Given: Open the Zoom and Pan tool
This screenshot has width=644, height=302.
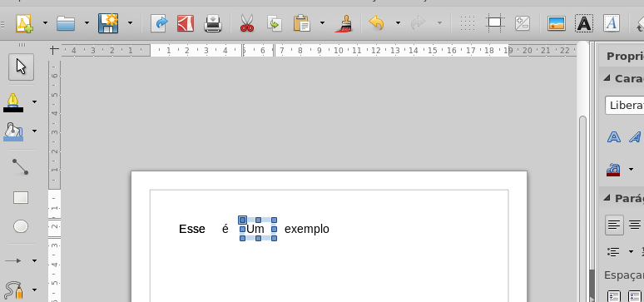Looking at the screenshot, I should [x=523, y=23].
